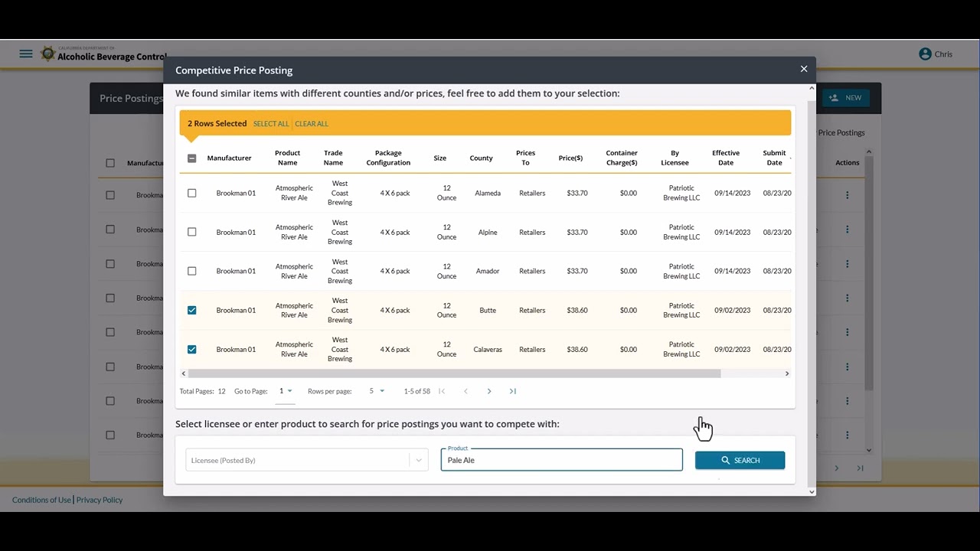Focus the Product input field
Image resolution: width=980 pixels, height=551 pixels.
click(x=561, y=460)
